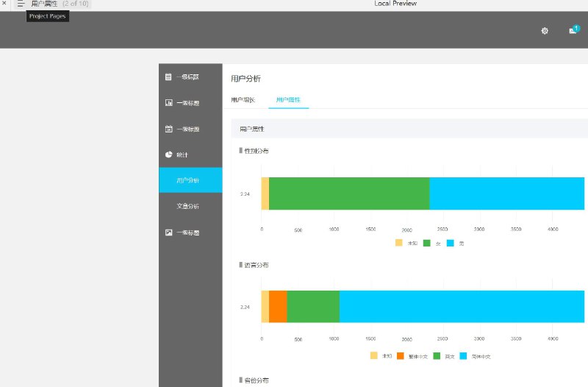The image size is (588, 387).
Task: Toggle 繁体中文 series in 语言分布 legend
Action: click(412, 356)
